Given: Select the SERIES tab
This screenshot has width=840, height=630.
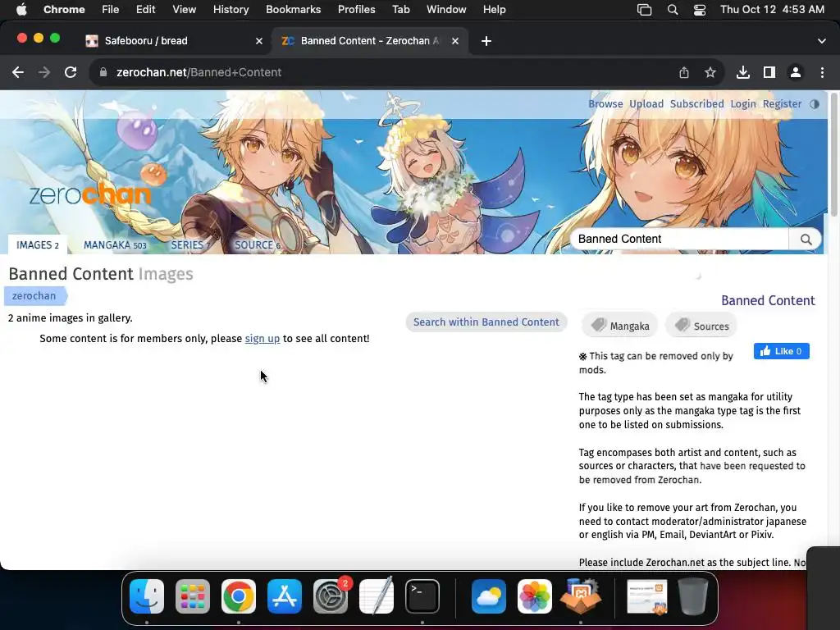Looking at the screenshot, I should 189,244.
